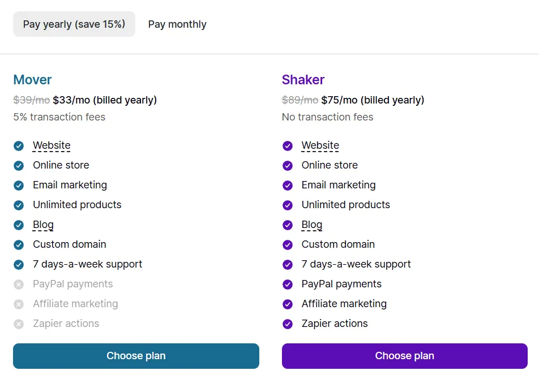Click the grey X icon beside PayPal payments

(19, 285)
